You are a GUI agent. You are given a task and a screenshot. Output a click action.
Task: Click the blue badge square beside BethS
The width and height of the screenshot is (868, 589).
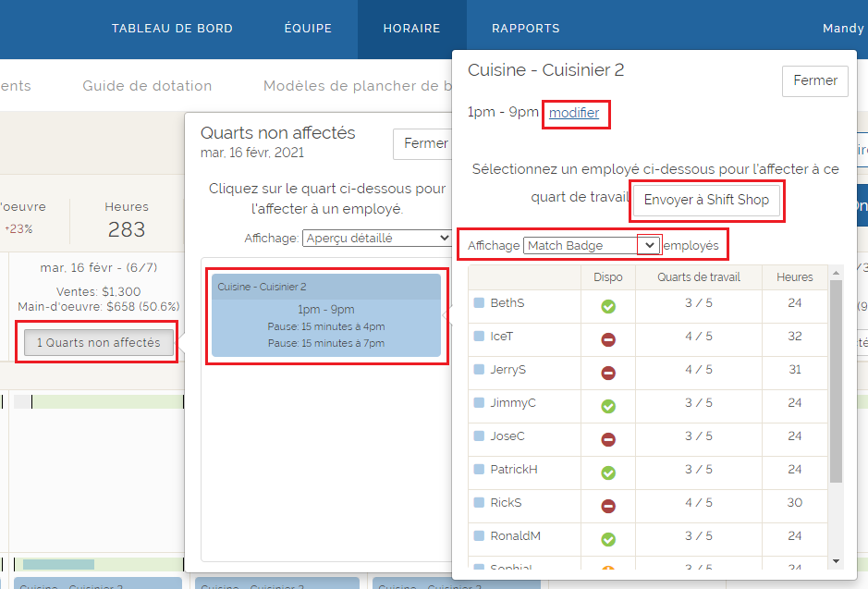[x=479, y=302]
